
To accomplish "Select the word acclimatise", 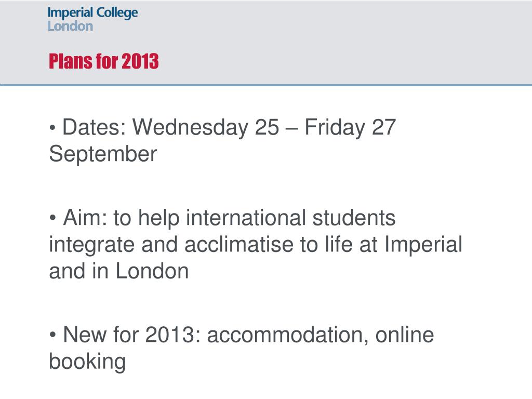I will tap(239, 244).
